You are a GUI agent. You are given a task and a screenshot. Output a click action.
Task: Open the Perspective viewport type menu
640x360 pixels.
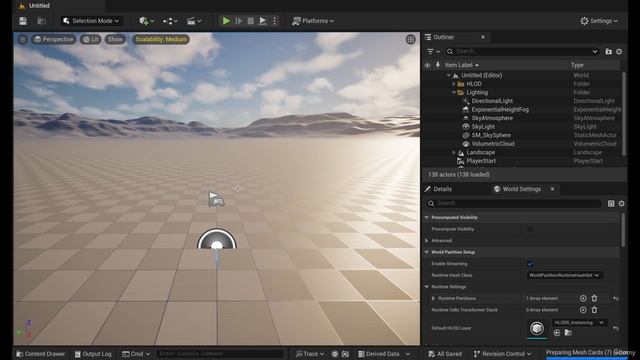(x=53, y=39)
